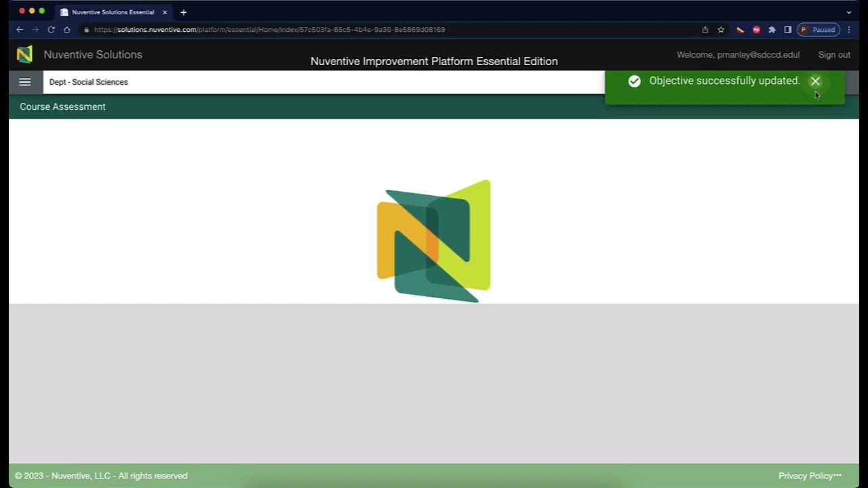
Task: Click the Course Assessment heading
Action: coord(62,106)
